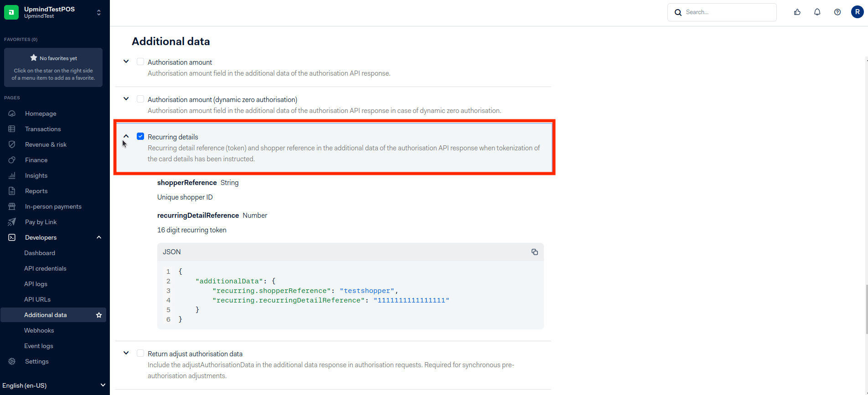
Task: Click the page vertical scrollbar
Action: coord(866,309)
